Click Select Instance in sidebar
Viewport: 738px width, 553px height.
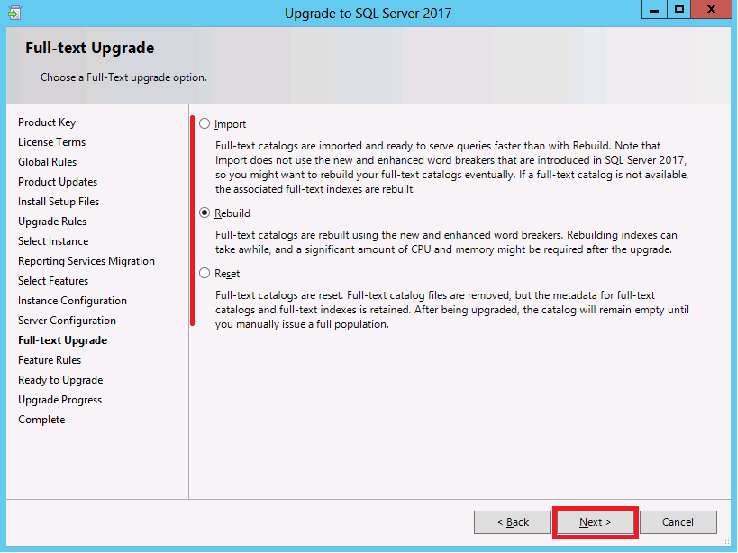tap(53, 241)
